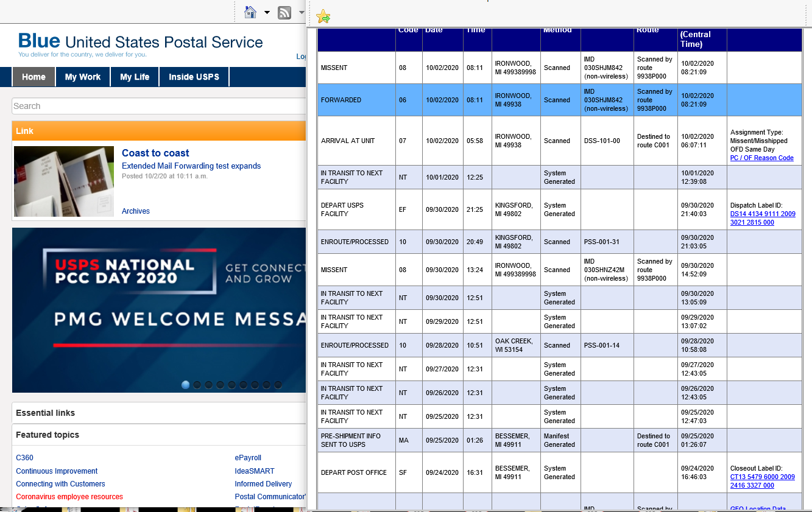812x512 pixels.
Task: Open the ePayroll link
Action: pyautogui.click(x=248, y=458)
